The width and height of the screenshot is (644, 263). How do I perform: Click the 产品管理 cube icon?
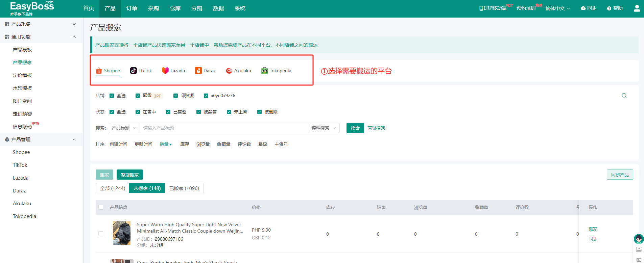7,139
